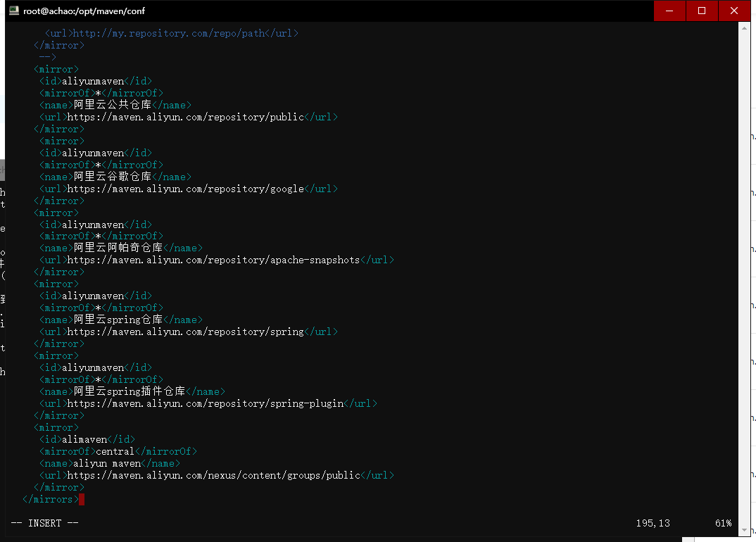The width and height of the screenshot is (756, 542).
Task: Click the apache-snapshots repository URL
Action: [x=211, y=260]
